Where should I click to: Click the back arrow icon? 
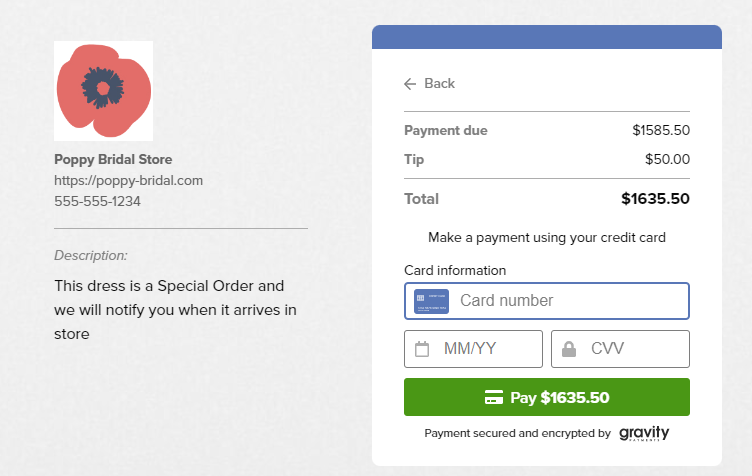tap(410, 84)
